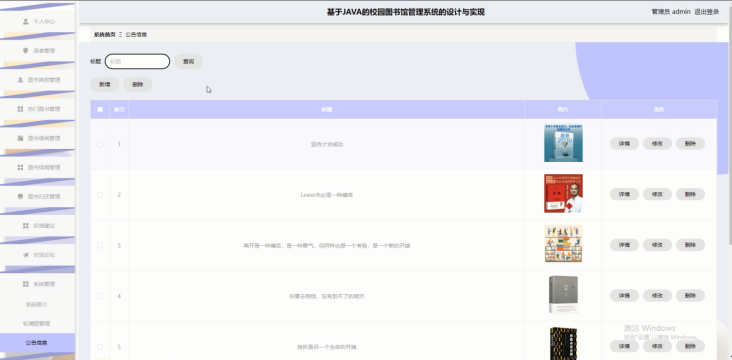Go to 系统首页 via breadcrumb
Viewport: 732px width, 360px height.
(105, 35)
